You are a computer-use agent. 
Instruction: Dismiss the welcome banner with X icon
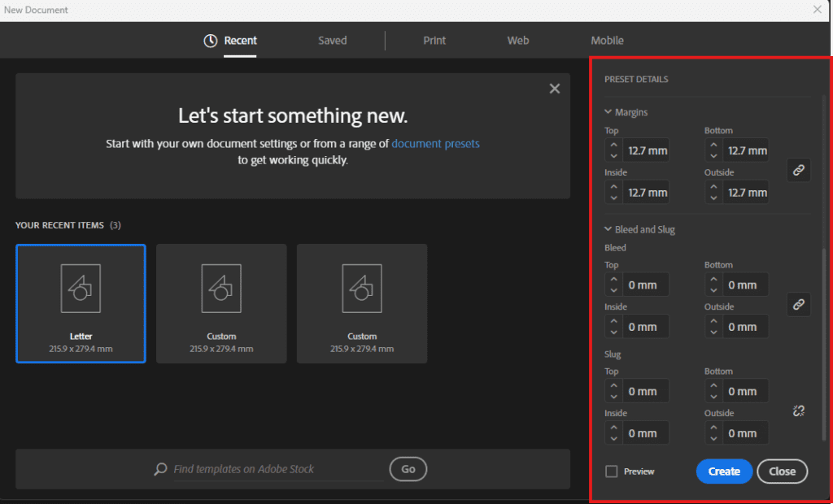[555, 89]
